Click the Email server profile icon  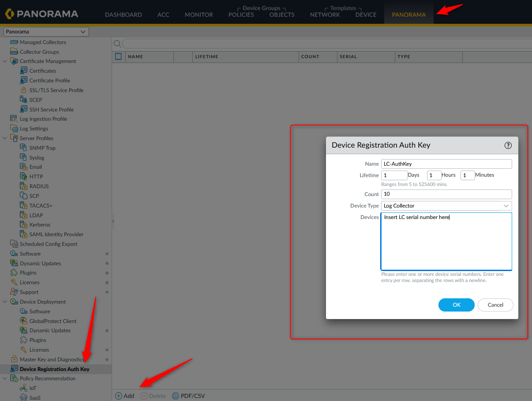[x=24, y=167]
